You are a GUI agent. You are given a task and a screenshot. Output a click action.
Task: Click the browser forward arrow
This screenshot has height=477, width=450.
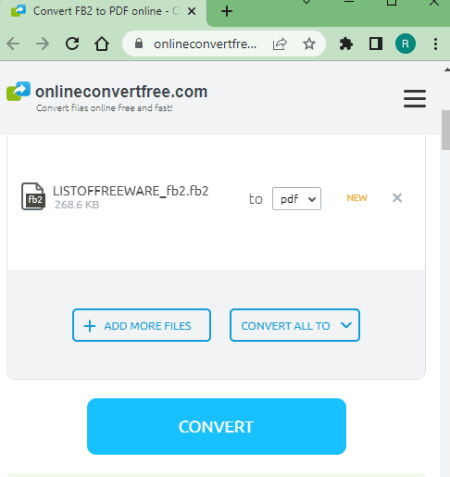[x=42, y=44]
